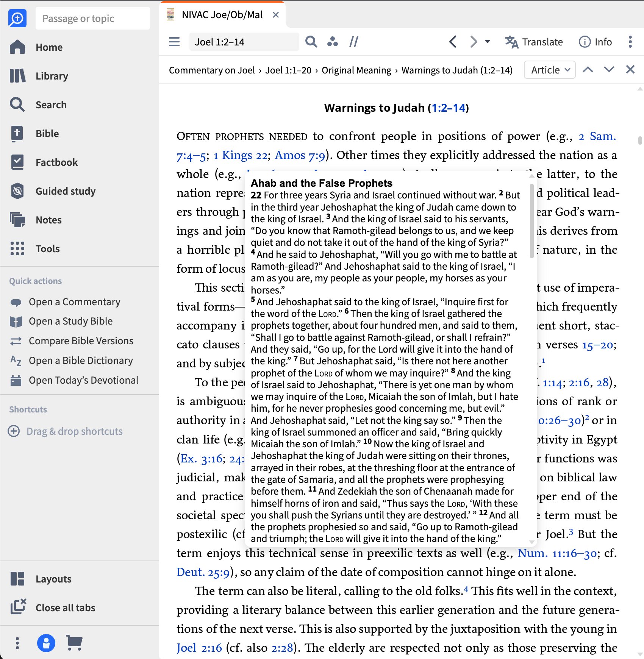The height and width of the screenshot is (659, 644).
Task: Select Layouts in the sidebar
Action: click(x=53, y=579)
